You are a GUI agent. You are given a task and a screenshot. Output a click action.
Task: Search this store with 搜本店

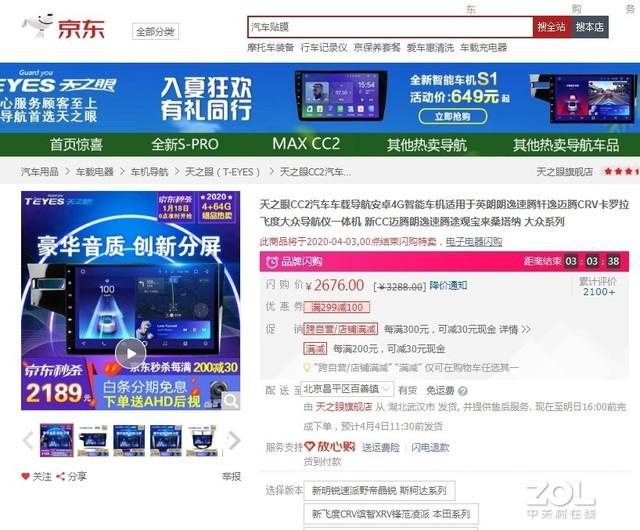tap(589, 27)
